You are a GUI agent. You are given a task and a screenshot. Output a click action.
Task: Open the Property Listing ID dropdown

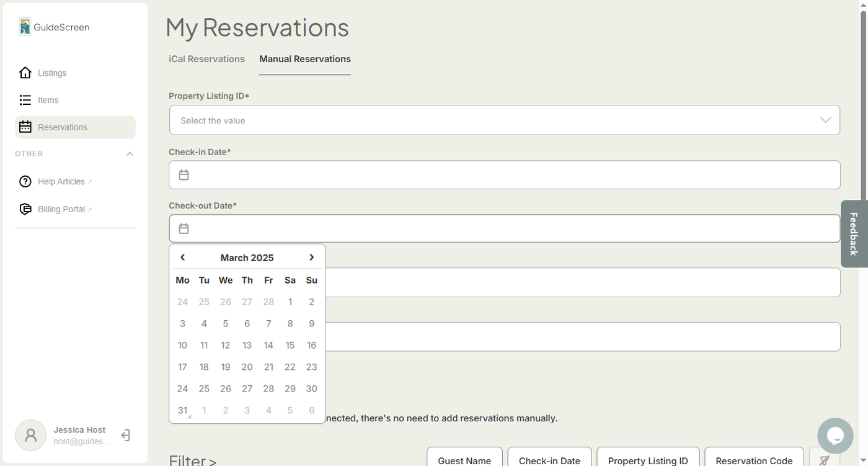[x=504, y=120]
